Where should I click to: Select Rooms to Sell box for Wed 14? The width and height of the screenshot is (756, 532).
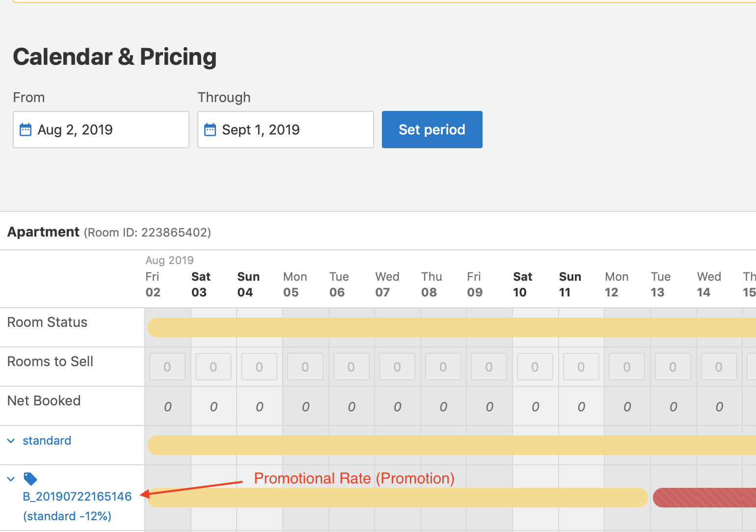719,367
